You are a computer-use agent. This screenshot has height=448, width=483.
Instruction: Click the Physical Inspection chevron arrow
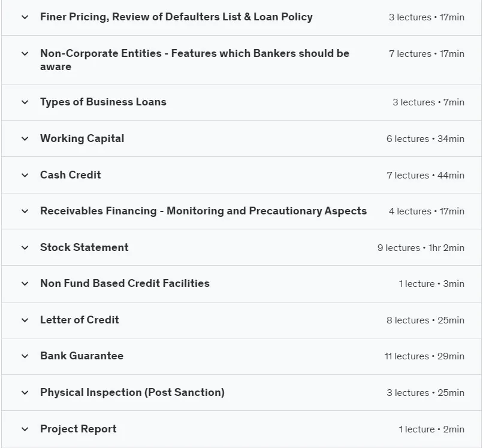[25, 392]
